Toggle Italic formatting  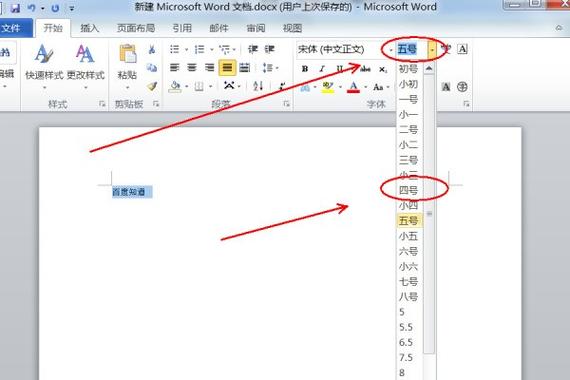(322, 68)
